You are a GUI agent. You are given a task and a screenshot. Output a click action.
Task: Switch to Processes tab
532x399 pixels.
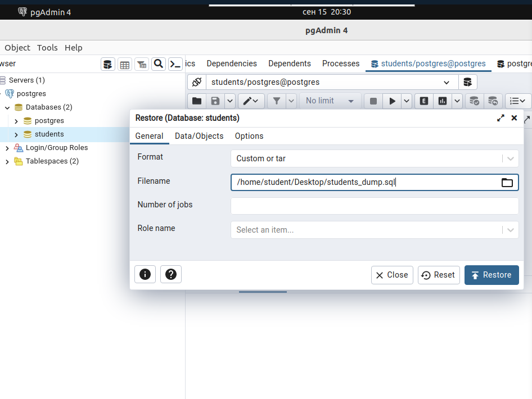click(x=341, y=64)
